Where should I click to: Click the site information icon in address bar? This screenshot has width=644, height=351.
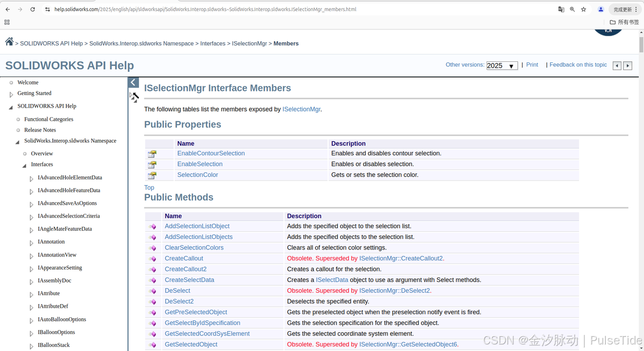(47, 9)
